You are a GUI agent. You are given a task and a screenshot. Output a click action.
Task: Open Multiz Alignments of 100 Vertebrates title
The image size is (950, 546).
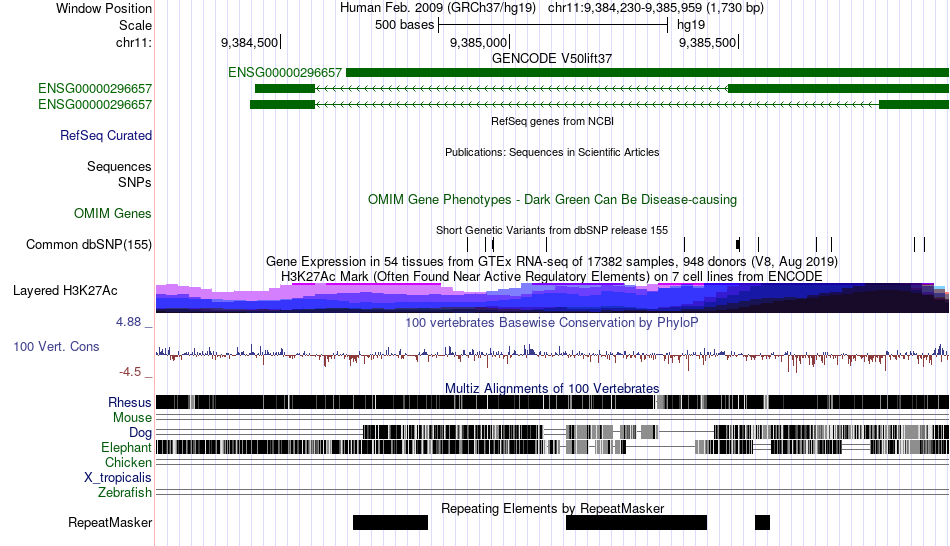552,388
